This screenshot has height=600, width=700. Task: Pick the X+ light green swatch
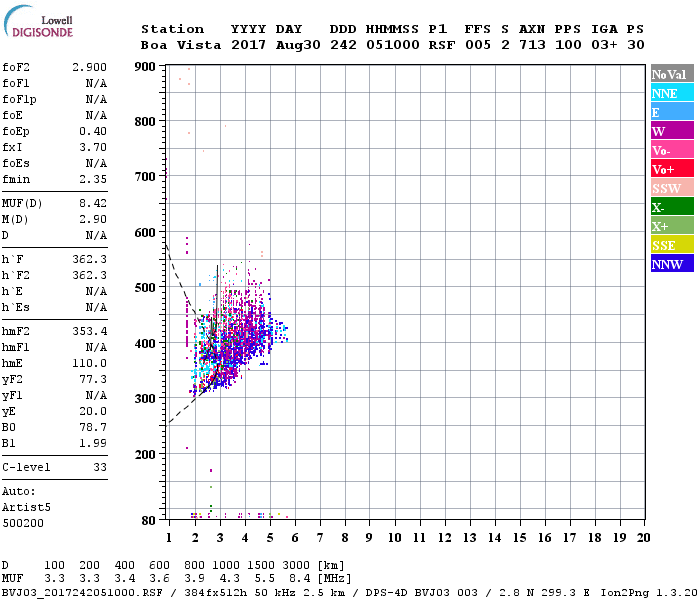(672, 226)
